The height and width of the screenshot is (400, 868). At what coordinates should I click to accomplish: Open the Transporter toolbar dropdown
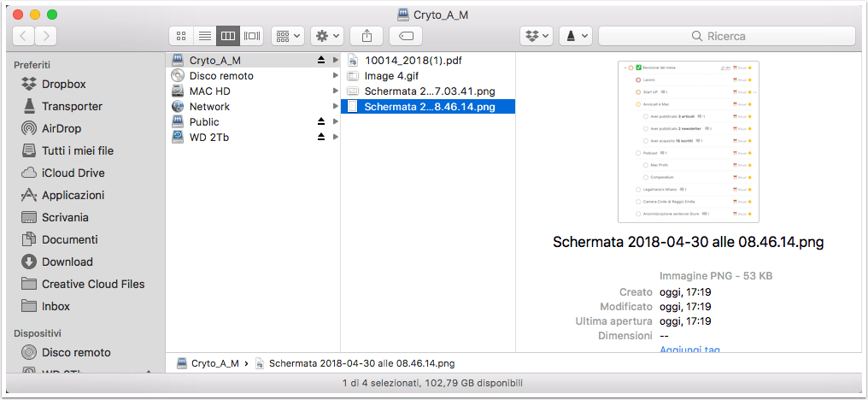[576, 36]
